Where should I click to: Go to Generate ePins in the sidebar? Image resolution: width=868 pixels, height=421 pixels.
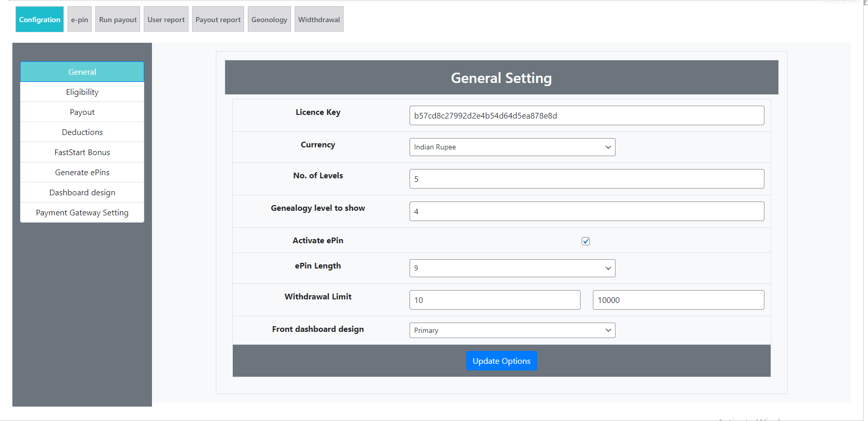click(x=82, y=172)
